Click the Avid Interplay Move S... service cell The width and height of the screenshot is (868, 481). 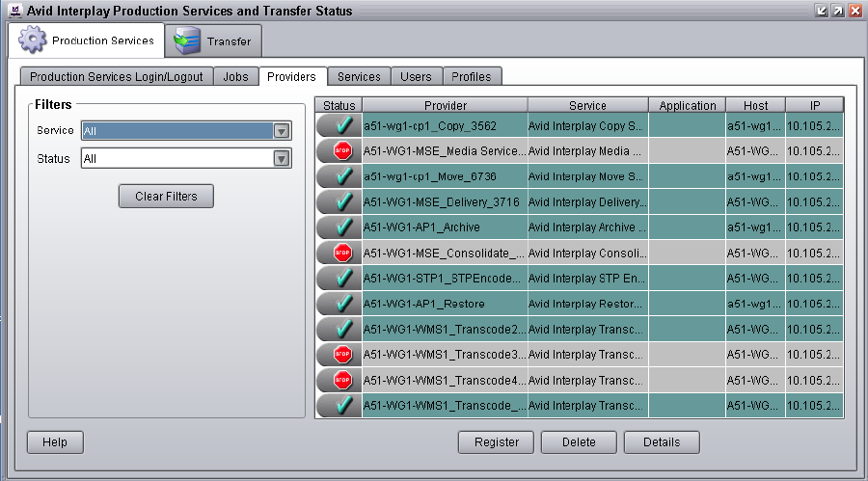coord(588,176)
